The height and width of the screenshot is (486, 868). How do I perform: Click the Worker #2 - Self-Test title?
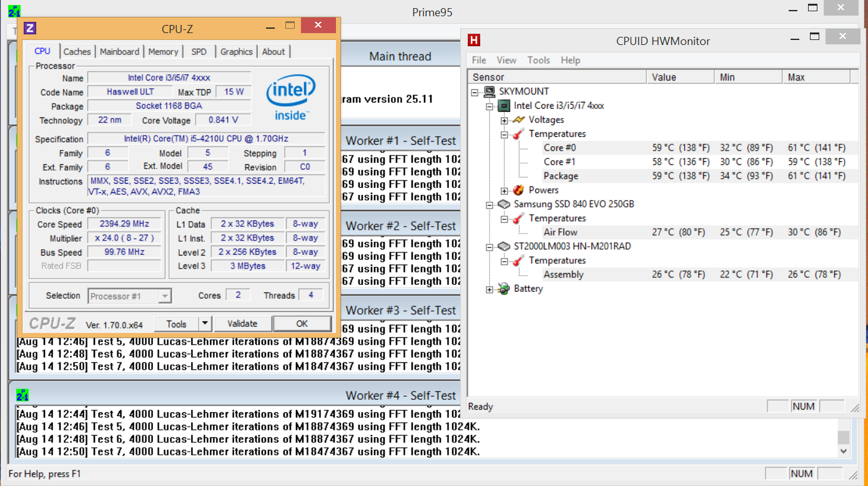pyautogui.click(x=401, y=226)
